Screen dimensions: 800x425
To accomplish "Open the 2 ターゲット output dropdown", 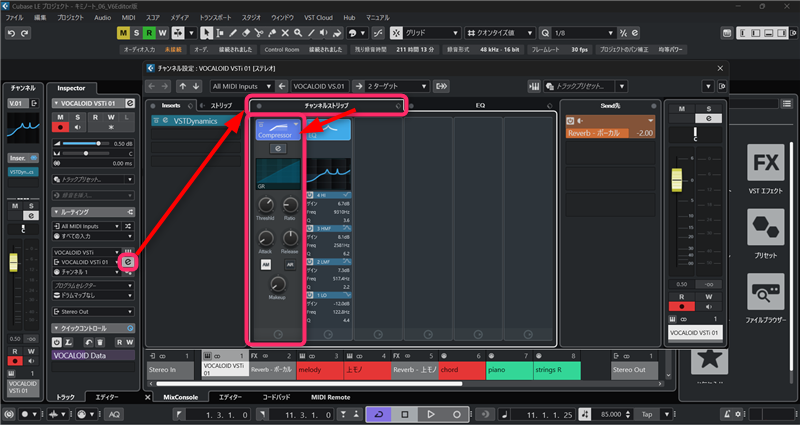I will pos(396,86).
